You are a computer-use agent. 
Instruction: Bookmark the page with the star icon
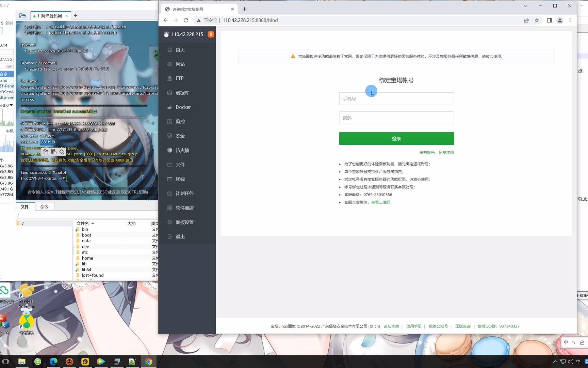point(537,20)
